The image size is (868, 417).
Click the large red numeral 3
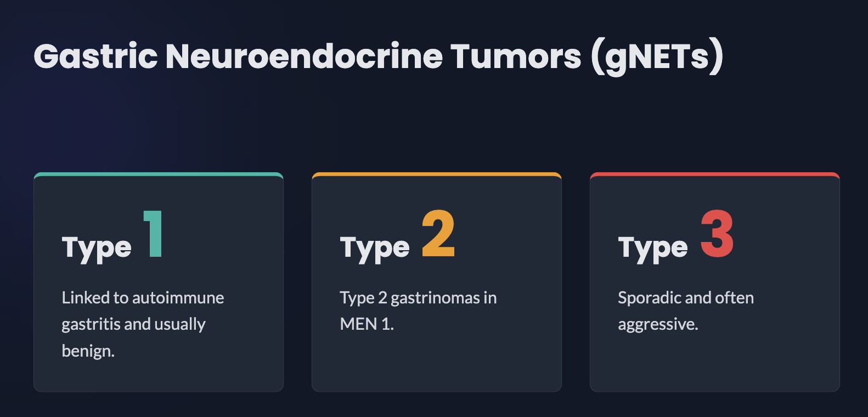coord(717,234)
